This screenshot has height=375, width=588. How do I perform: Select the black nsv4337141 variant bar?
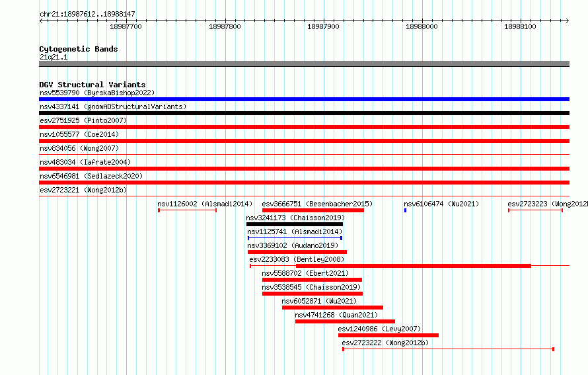[304, 113]
